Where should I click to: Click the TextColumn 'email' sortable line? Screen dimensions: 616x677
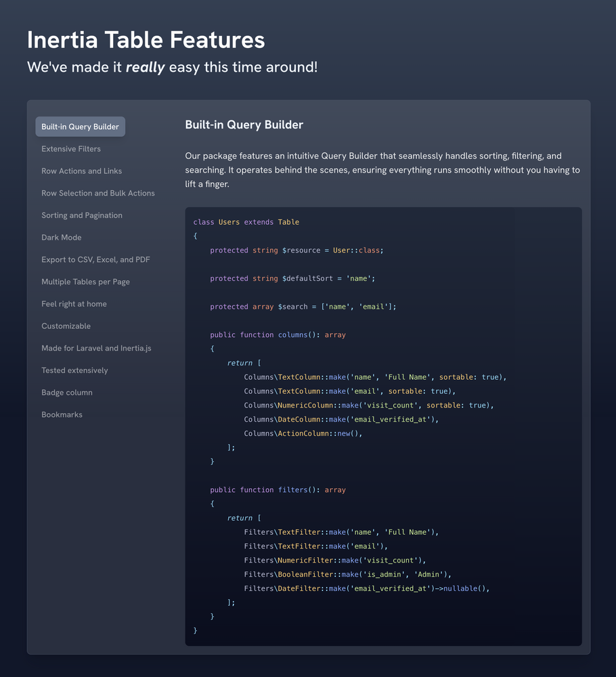(x=350, y=391)
